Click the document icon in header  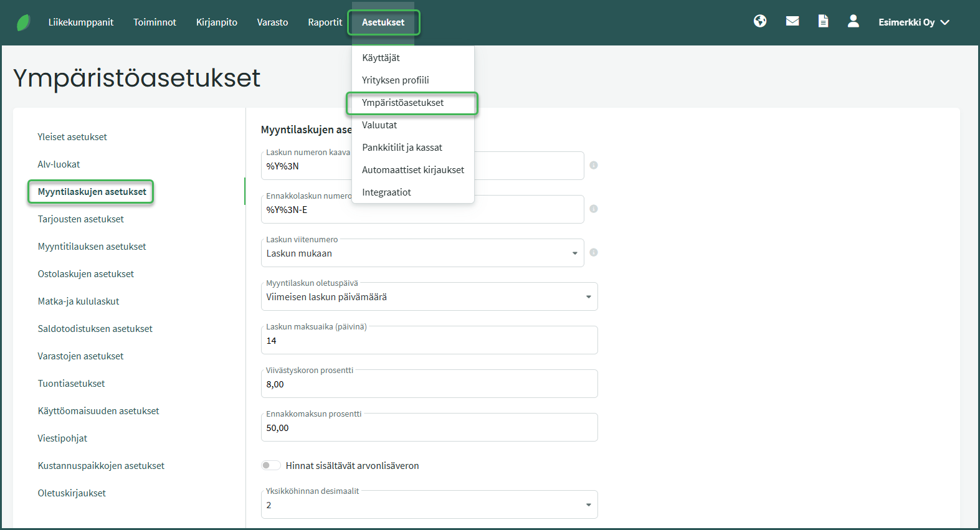[x=823, y=21]
